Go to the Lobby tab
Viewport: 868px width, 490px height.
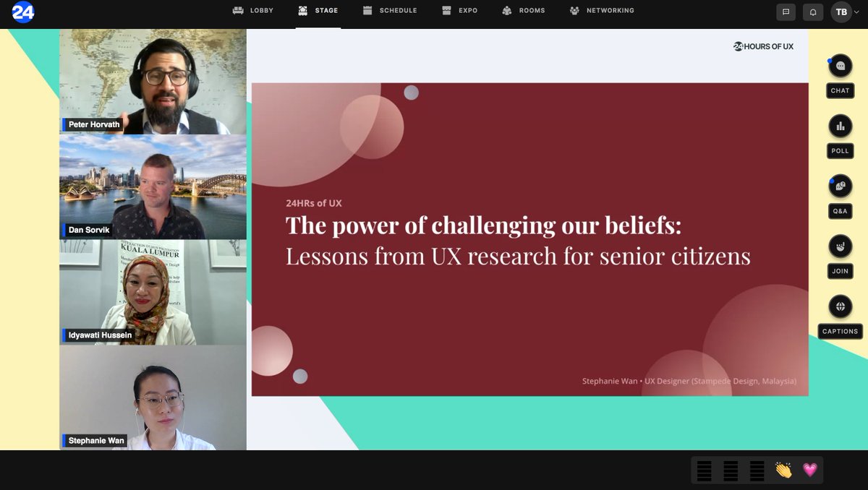[252, 11]
